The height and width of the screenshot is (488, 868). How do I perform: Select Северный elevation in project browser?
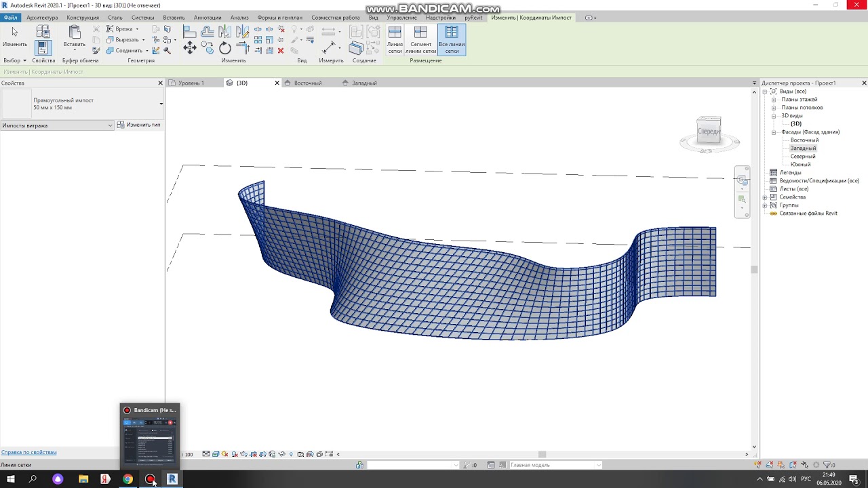pyautogui.click(x=803, y=157)
